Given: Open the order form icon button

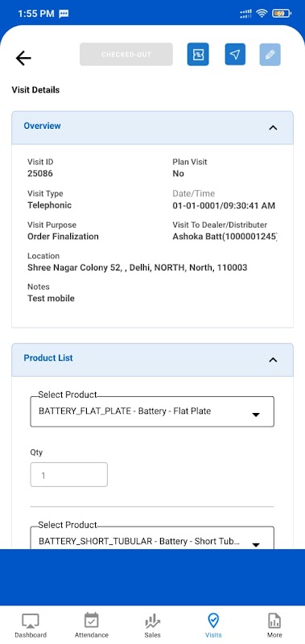Looking at the screenshot, I should (x=198, y=54).
